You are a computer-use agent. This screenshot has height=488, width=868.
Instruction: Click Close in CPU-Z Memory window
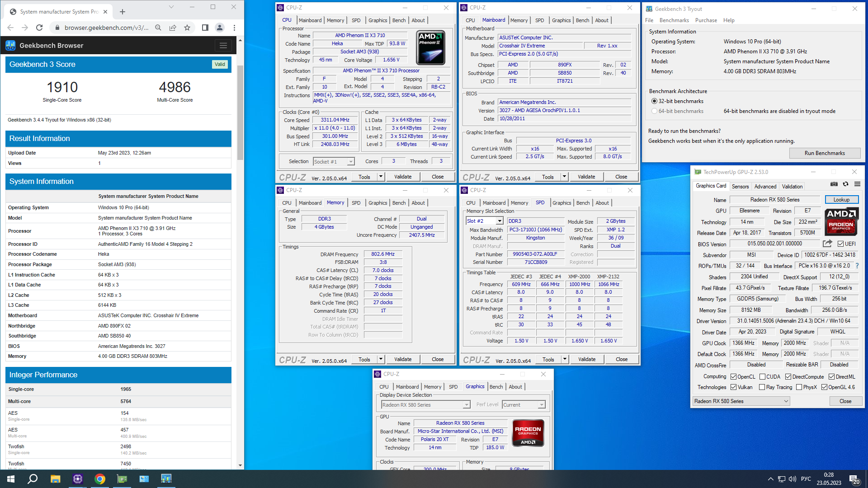coord(438,359)
